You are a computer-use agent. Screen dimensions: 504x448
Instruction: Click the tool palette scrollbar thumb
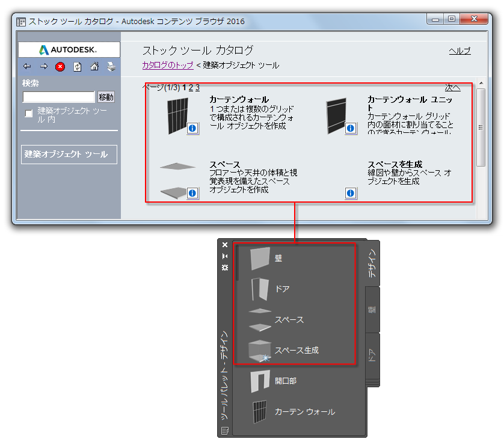tap(237, 263)
